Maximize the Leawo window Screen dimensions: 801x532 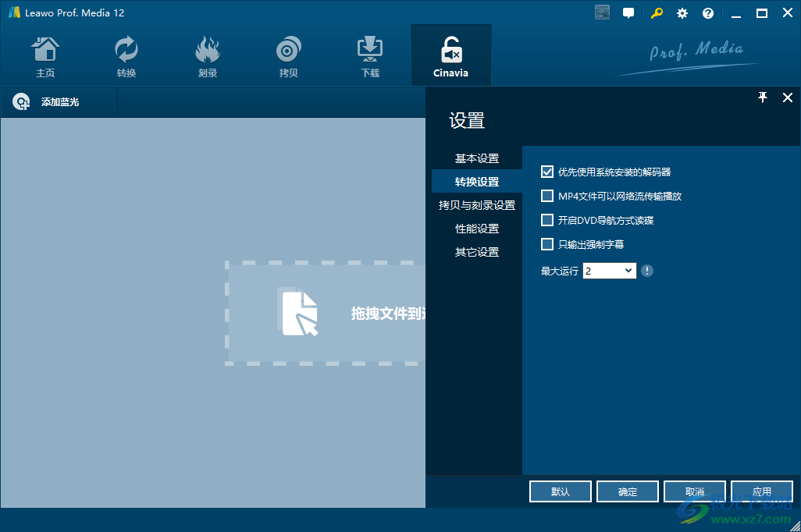tap(762, 13)
